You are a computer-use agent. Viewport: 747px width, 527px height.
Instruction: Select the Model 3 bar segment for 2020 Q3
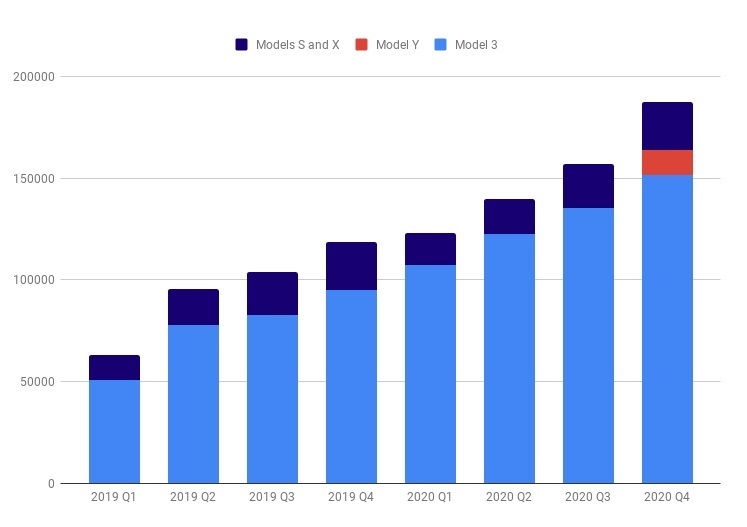click(x=588, y=345)
